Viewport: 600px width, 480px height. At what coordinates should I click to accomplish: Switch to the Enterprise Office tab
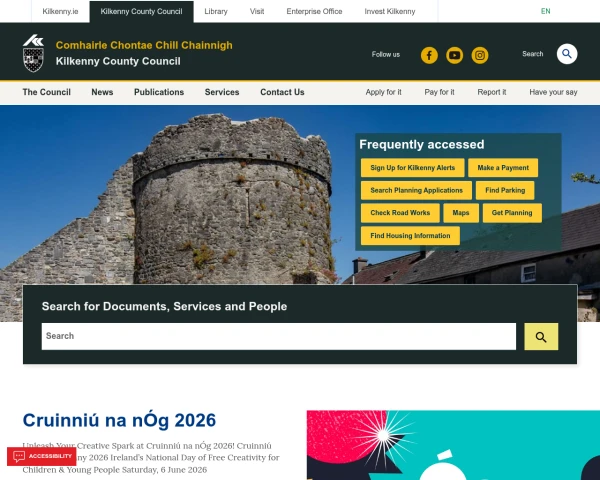point(314,11)
